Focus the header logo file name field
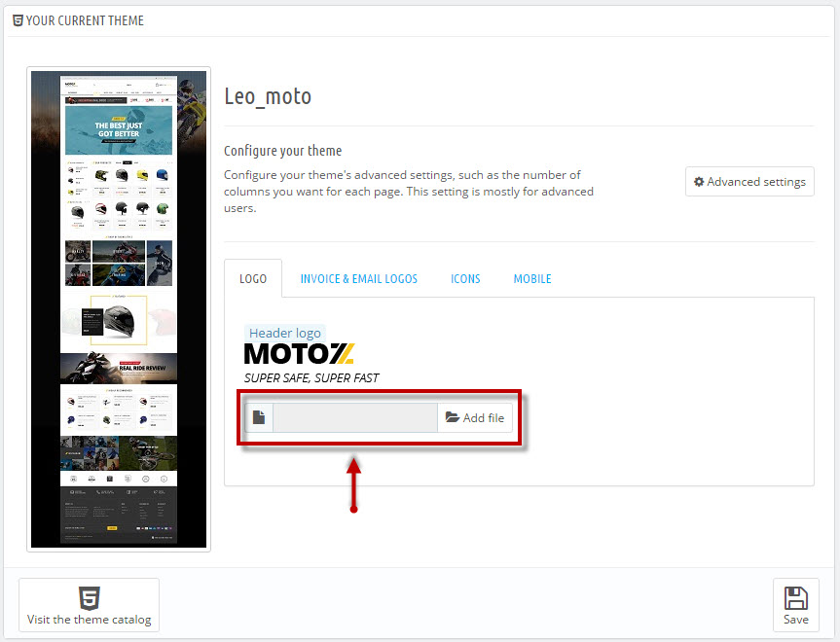Screen dimensions: 840x642 coord(355,417)
